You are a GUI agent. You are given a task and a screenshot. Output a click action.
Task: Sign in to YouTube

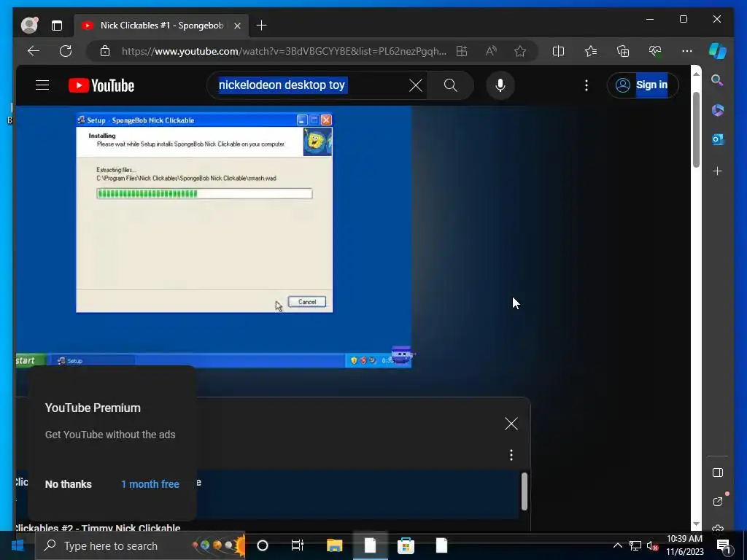[643, 85]
